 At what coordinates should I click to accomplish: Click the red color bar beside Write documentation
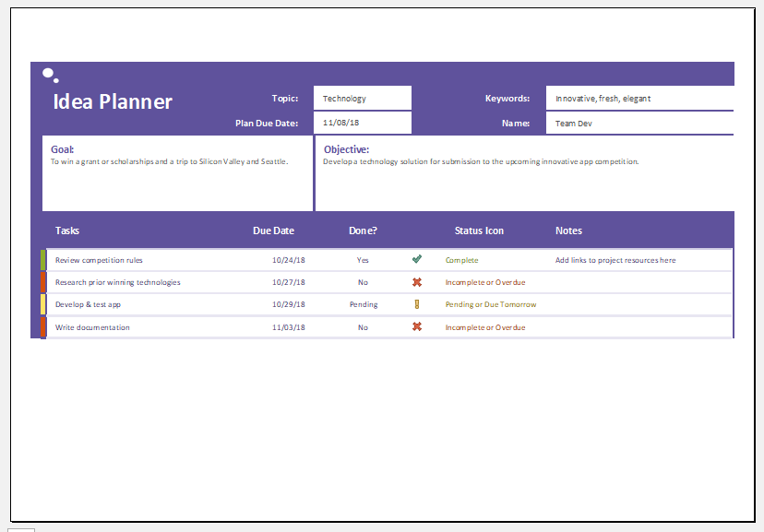point(43,327)
